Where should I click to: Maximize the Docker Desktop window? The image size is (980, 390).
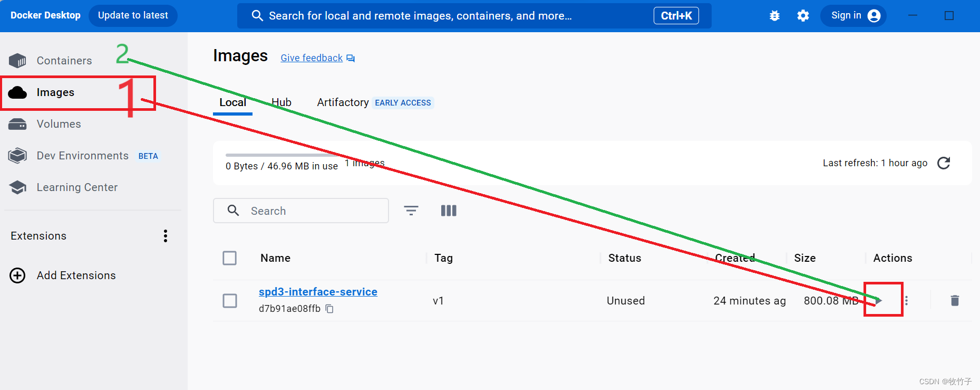click(x=949, y=16)
